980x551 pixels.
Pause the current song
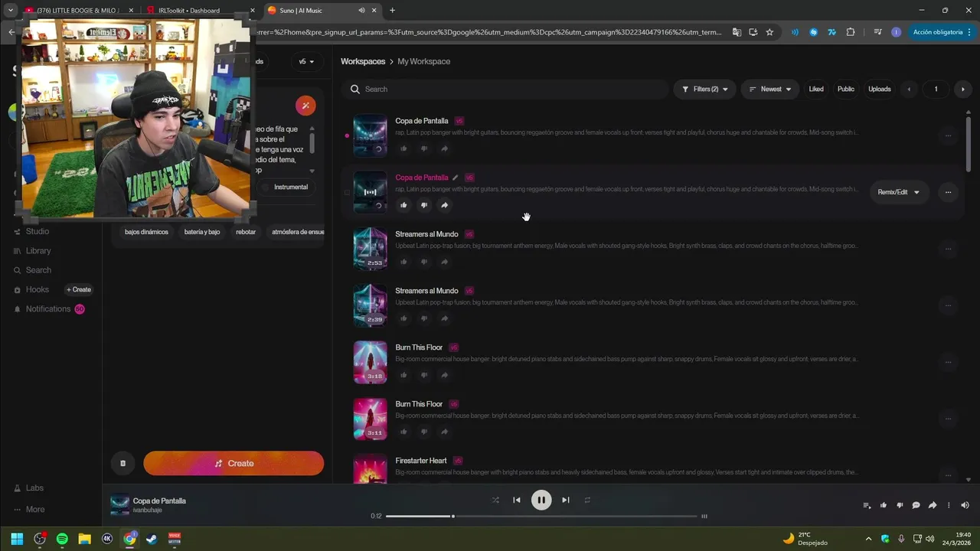(x=541, y=500)
